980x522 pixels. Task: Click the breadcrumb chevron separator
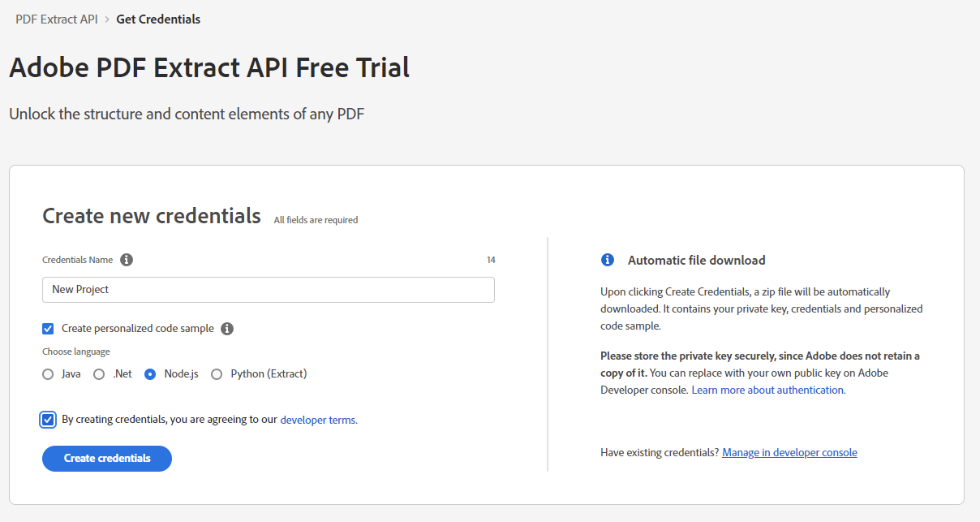coord(107,19)
